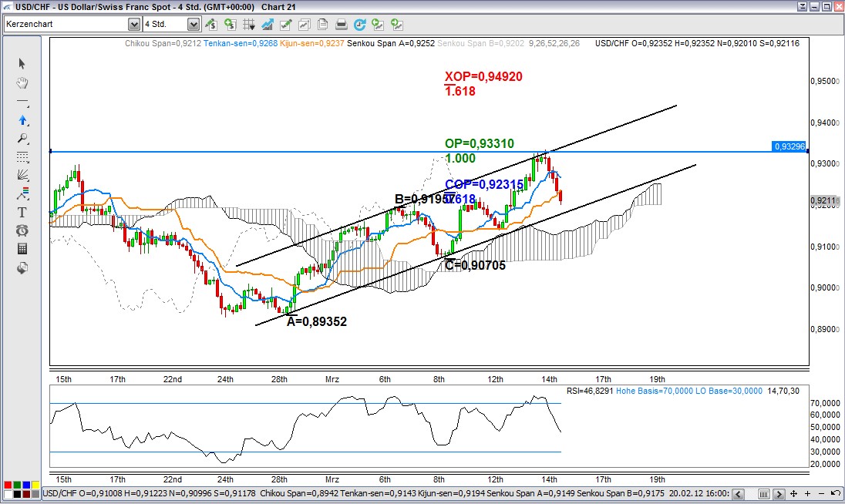The image size is (845, 504).
Task: Open the grid options dropdown icon
Action: 248,25
